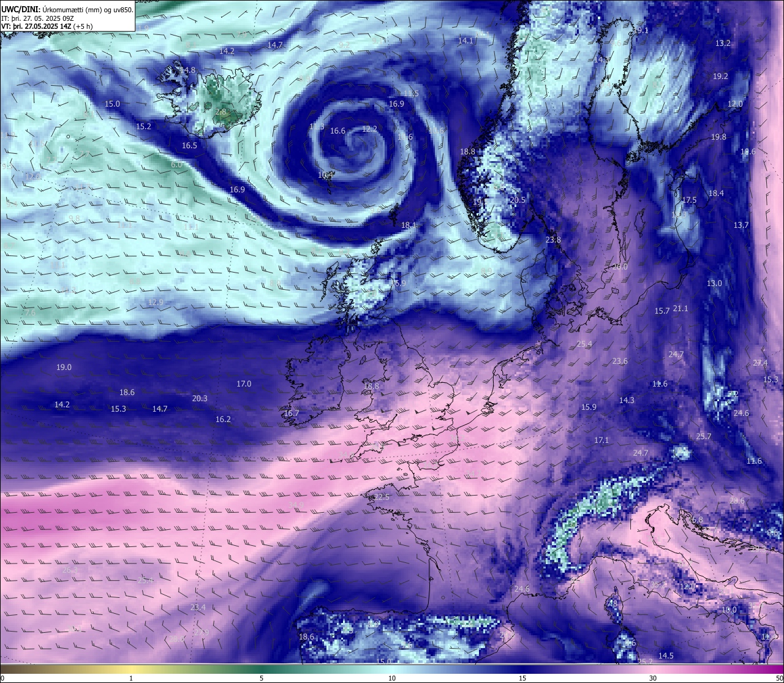Click the 15.7 value left of 21.1
This screenshot has height=683, width=784.
[x=661, y=311]
